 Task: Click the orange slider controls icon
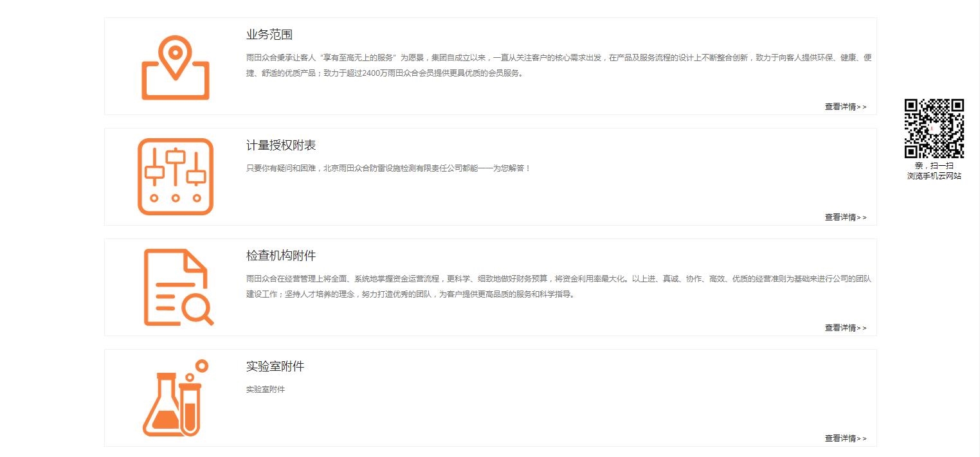(176, 177)
